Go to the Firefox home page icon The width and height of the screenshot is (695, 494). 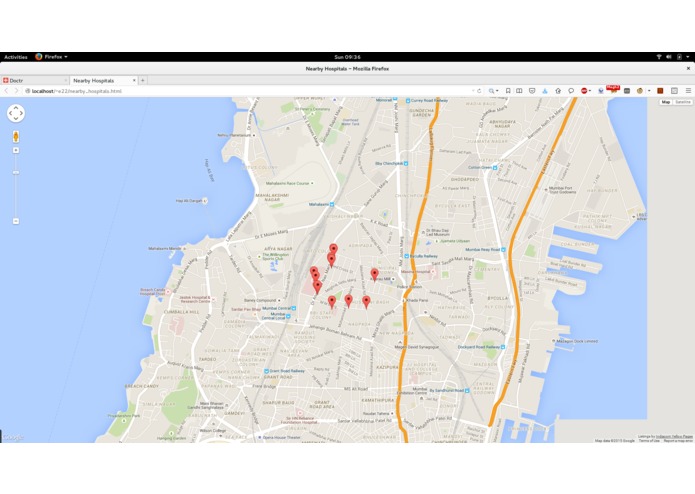[558, 91]
